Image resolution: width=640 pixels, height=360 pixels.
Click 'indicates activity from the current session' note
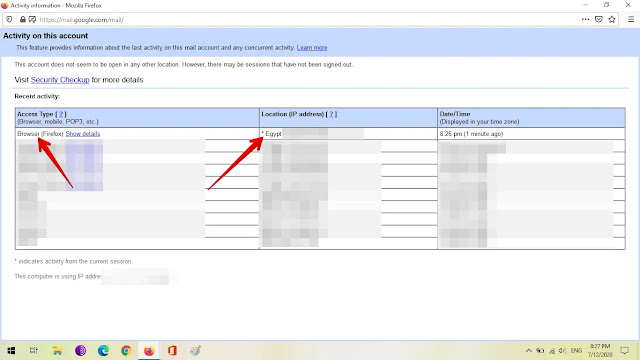pos(73,261)
